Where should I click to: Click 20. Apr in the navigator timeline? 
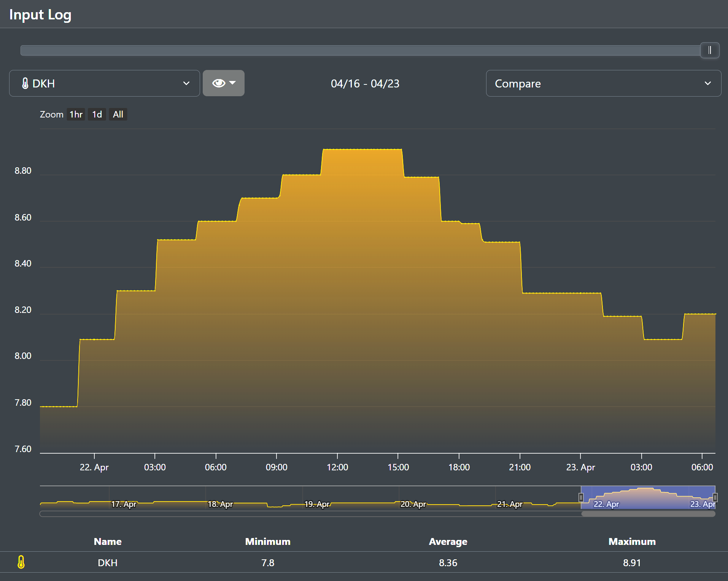tap(413, 504)
